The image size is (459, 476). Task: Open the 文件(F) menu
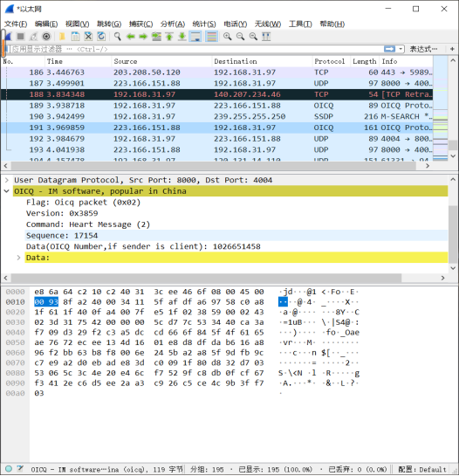pyautogui.click(x=16, y=24)
